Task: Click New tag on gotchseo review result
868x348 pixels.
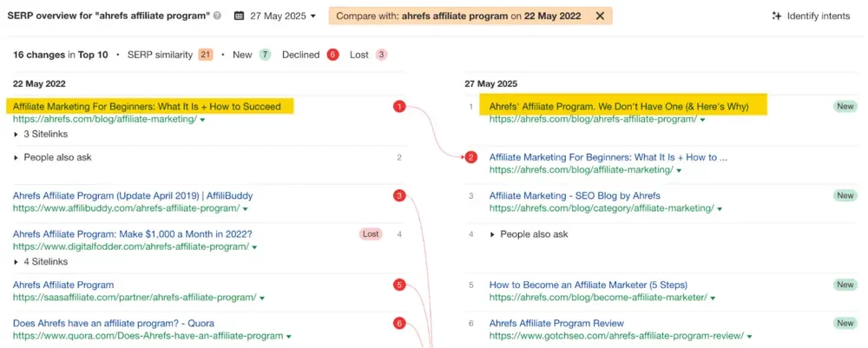Action: click(845, 324)
